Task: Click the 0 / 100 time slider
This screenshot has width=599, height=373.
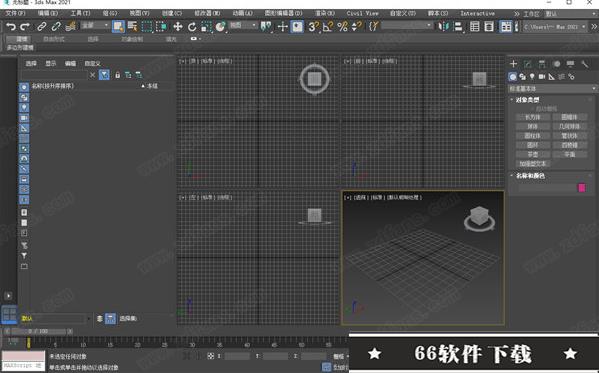Action: click(x=38, y=331)
